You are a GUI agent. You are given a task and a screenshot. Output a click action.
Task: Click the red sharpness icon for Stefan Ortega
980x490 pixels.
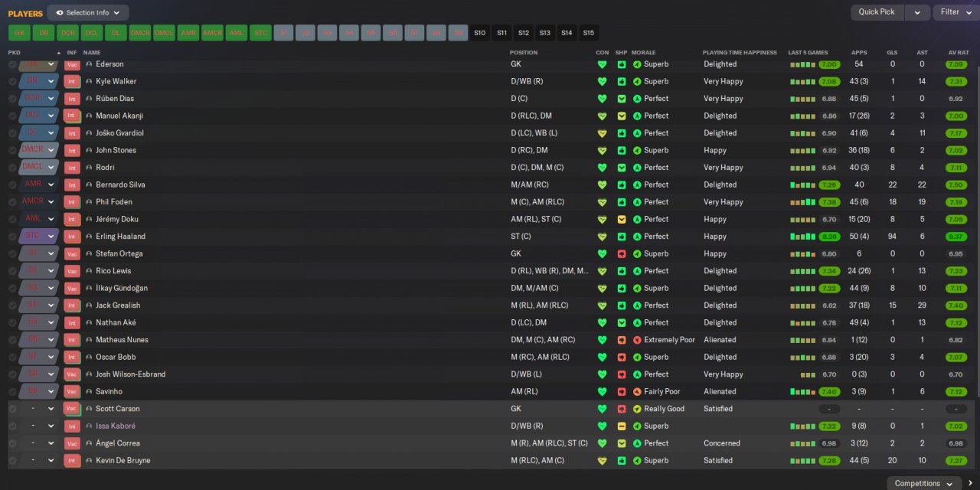tap(622, 253)
